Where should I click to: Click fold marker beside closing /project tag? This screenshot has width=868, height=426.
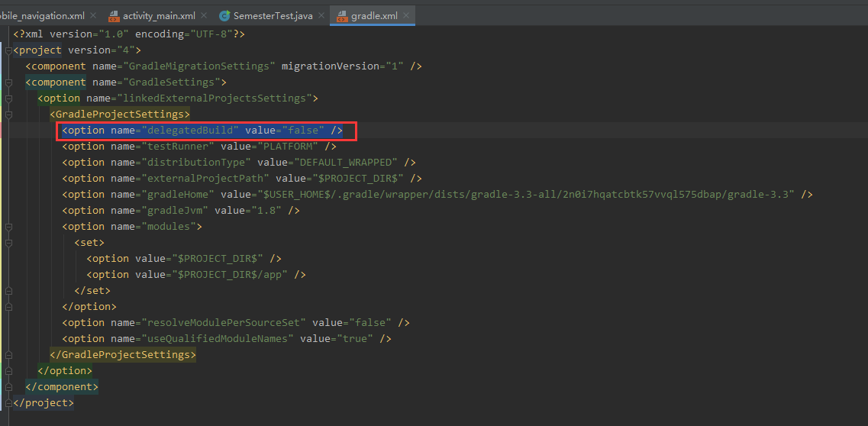pyautogui.click(x=8, y=403)
